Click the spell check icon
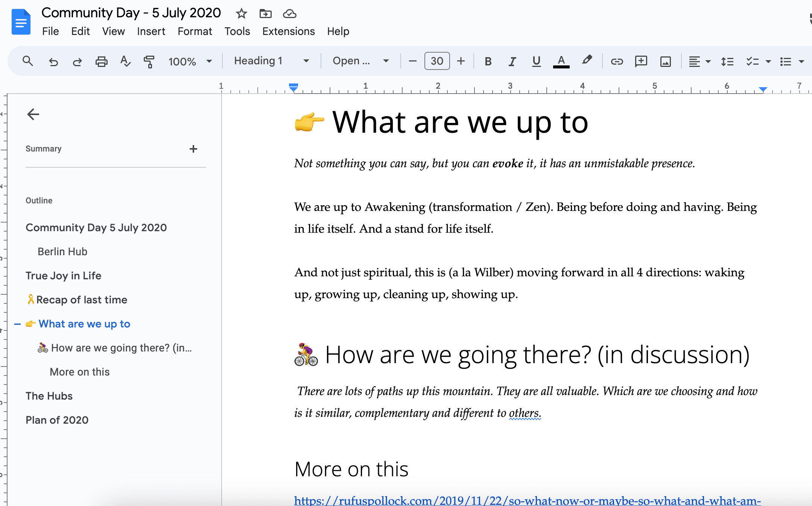 pyautogui.click(x=125, y=61)
